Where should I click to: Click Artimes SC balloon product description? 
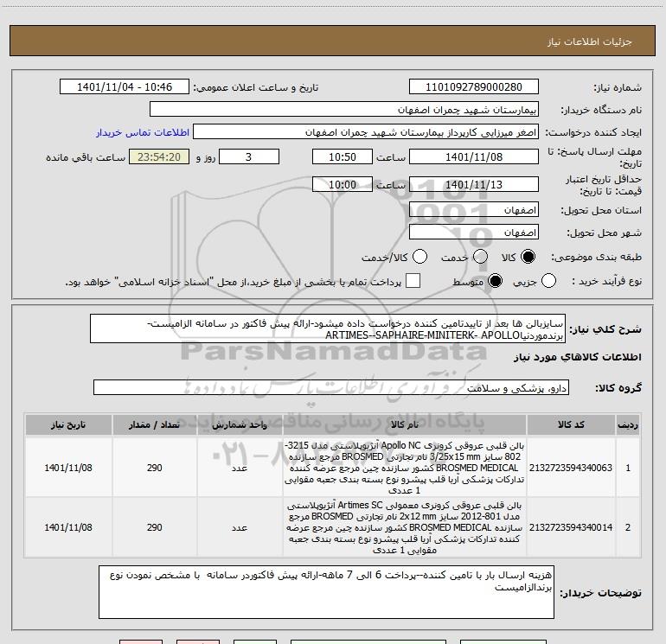pos(405,527)
